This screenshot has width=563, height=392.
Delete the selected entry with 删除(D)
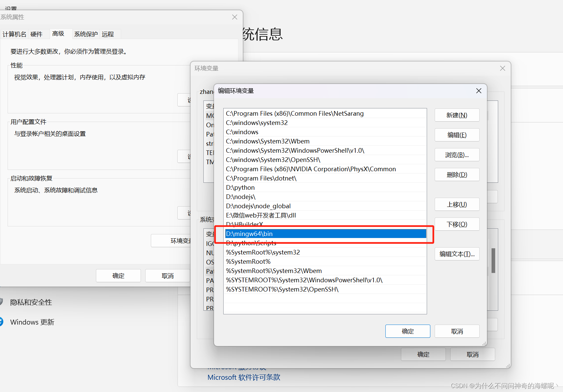pyautogui.click(x=457, y=175)
